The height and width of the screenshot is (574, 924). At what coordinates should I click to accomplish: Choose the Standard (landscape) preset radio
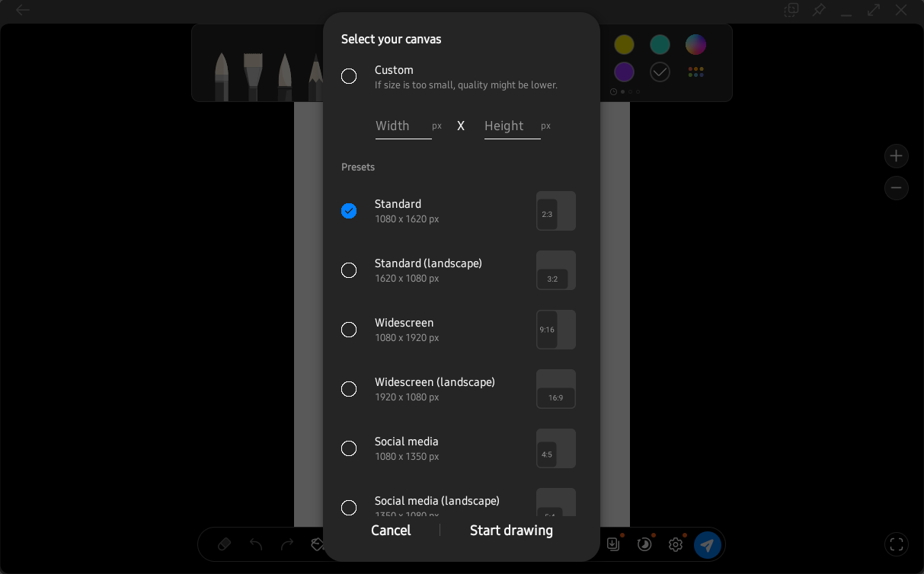(x=349, y=270)
